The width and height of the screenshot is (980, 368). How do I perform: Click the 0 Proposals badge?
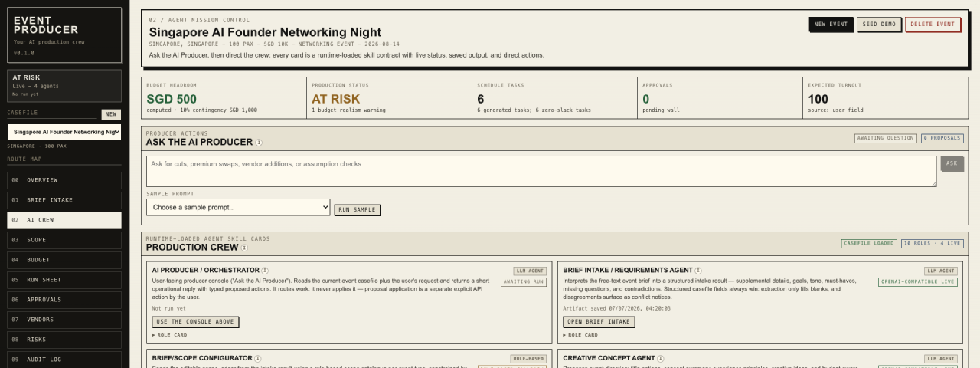click(x=942, y=139)
